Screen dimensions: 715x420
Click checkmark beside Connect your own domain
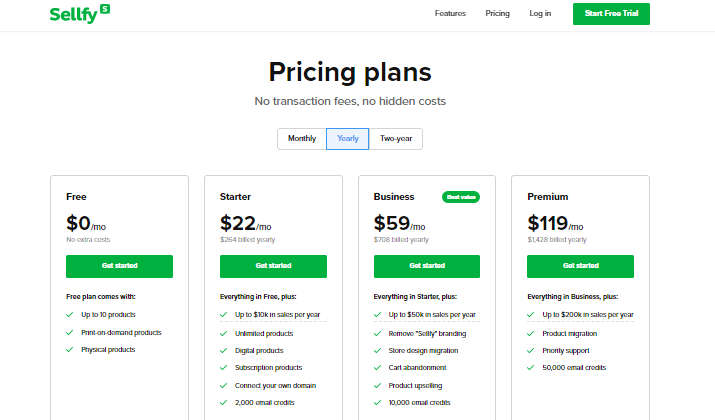tap(223, 386)
